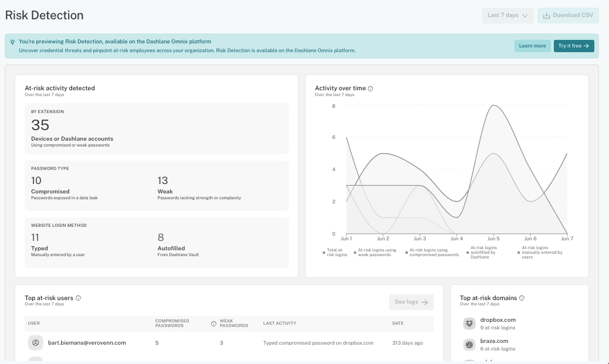Click the info icon beside Activity over time
Screen dimensions: 609x364
[x=371, y=89]
